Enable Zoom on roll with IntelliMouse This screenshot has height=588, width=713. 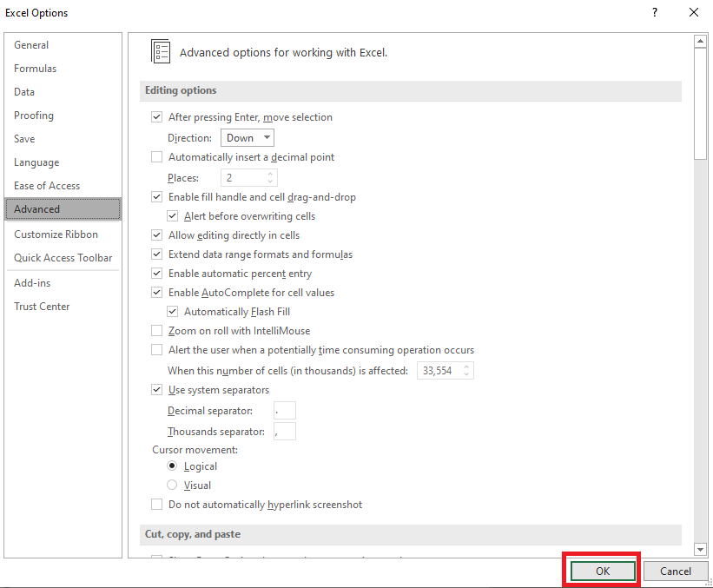[157, 331]
